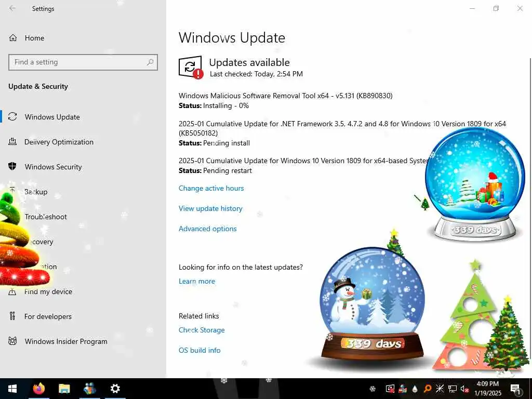
Task: Click the .NET Framework KB5050182 update entry
Action: click(x=342, y=128)
